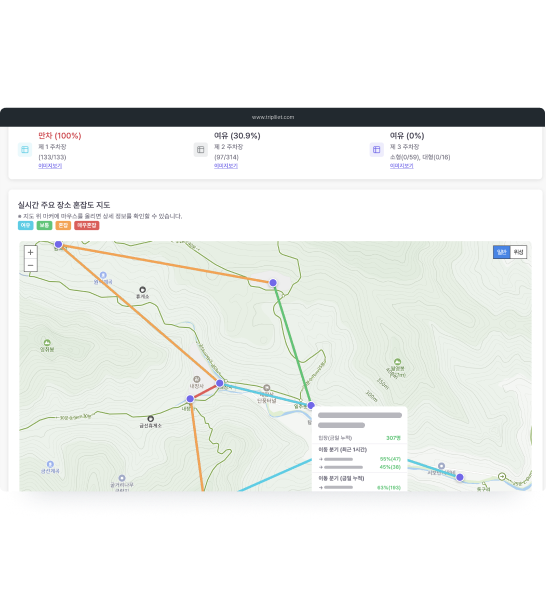Click the 제2주차장 parking lot icon
Viewport: 546px width, 600px height.
coord(200,150)
